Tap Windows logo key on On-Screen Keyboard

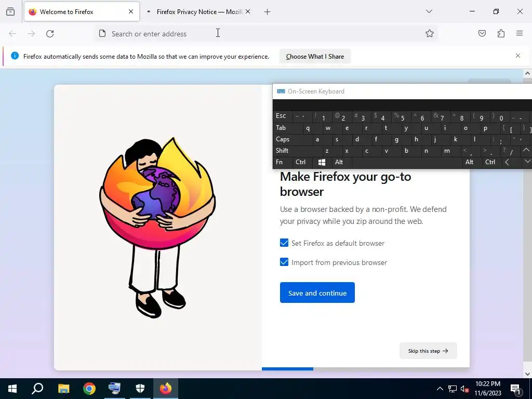pos(322,162)
